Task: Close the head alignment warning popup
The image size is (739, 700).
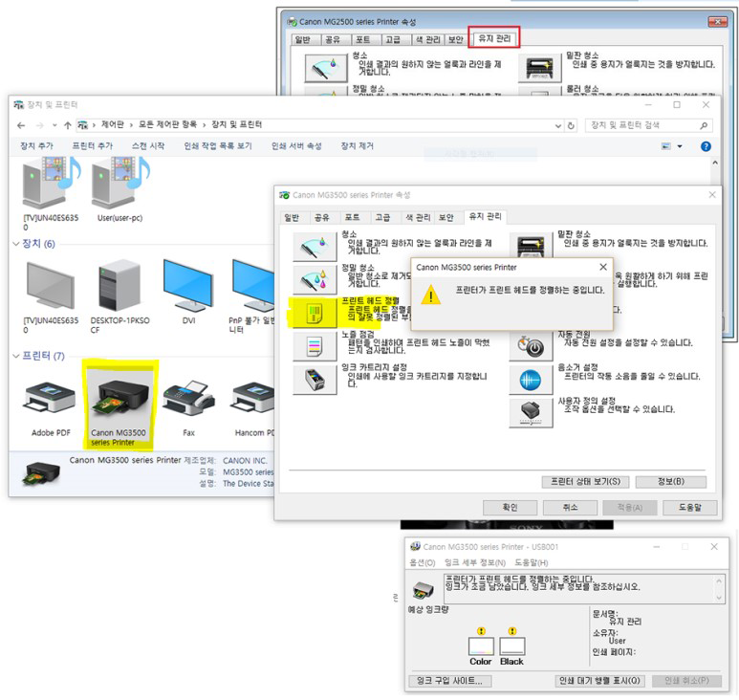Action: pyautogui.click(x=603, y=267)
